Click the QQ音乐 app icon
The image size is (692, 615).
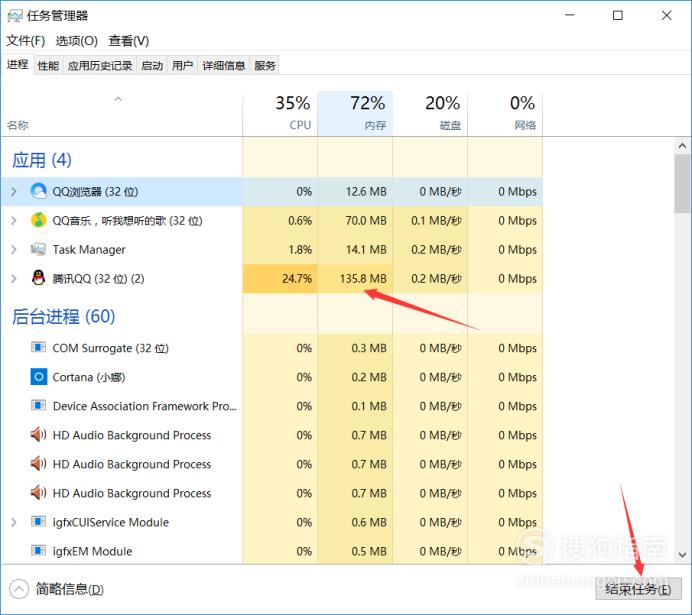point(38,220)
